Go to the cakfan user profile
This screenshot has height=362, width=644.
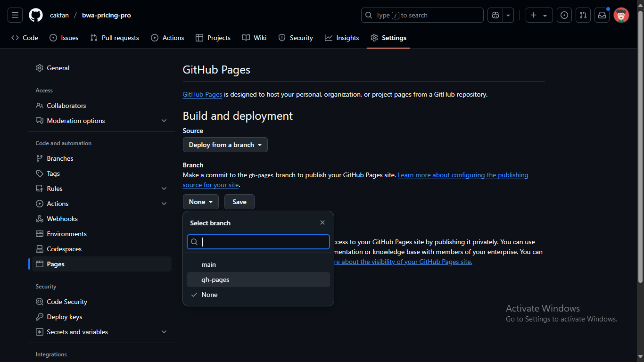(x=59, y=15)
